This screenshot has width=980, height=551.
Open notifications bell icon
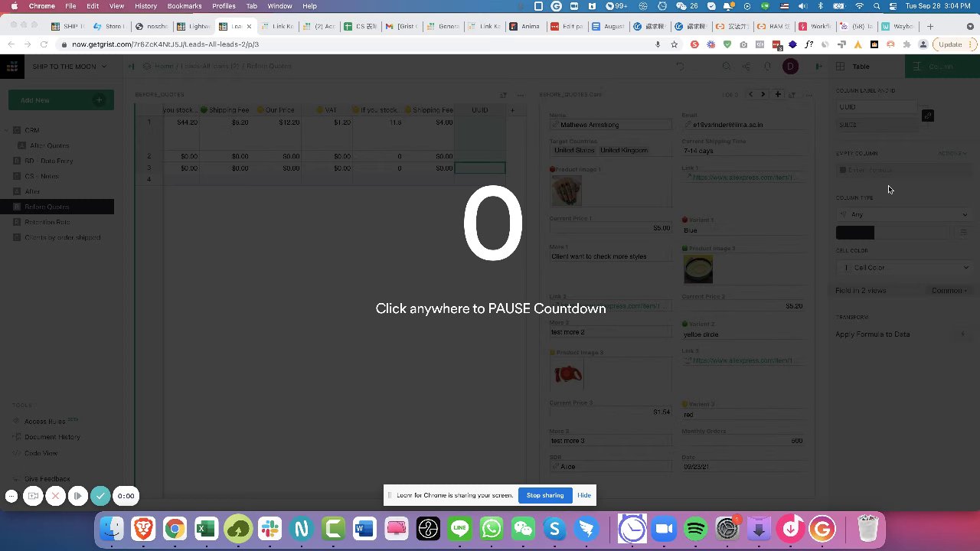[767, 67]
